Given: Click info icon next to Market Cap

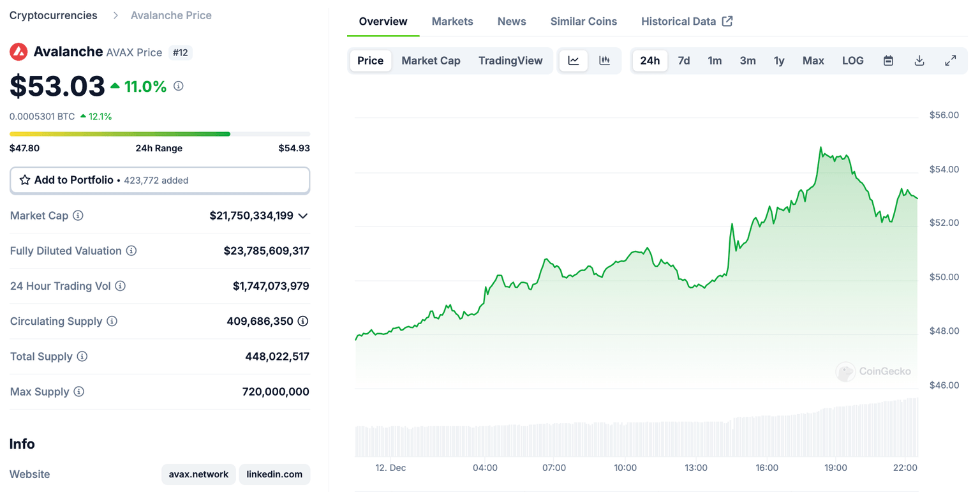Looking at the screenshot, I should point(78,216).
